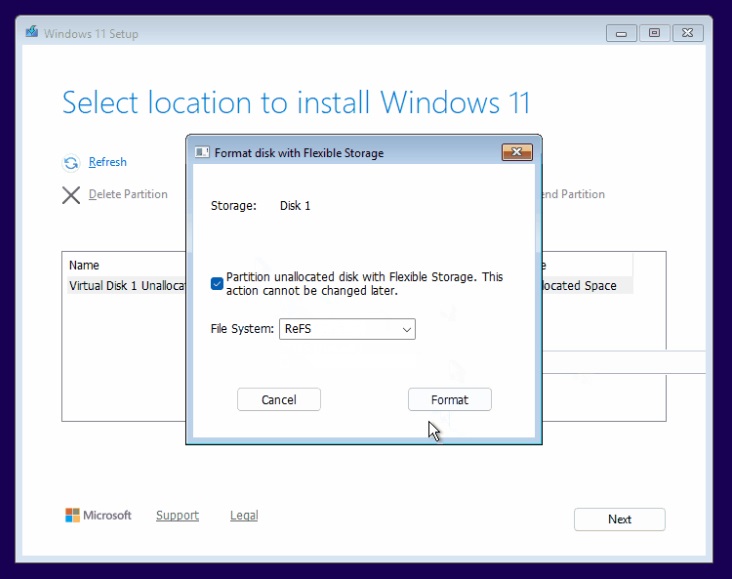The height and width of the screenshot is (579, 732).
Task: Click the Format dialog disk icon
Action: [x=202, y=152]
